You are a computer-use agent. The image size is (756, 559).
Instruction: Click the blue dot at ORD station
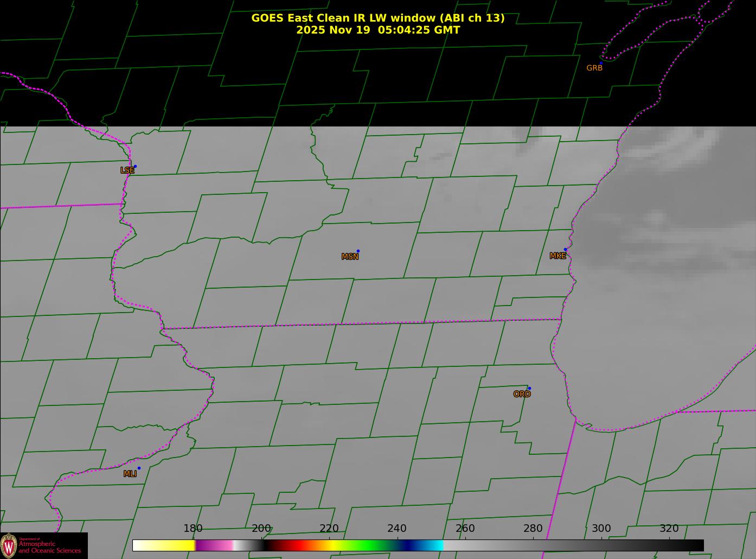tap(529, 389)
